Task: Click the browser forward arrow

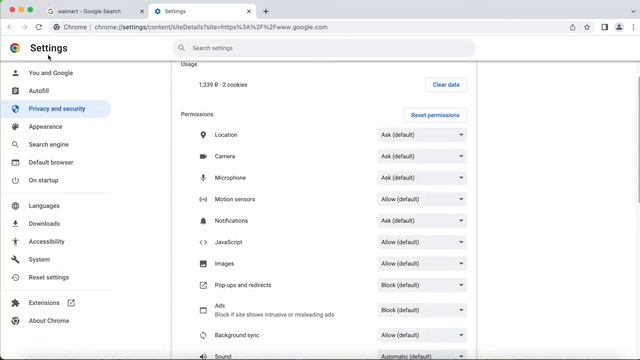Action: (x=24, y=27)
